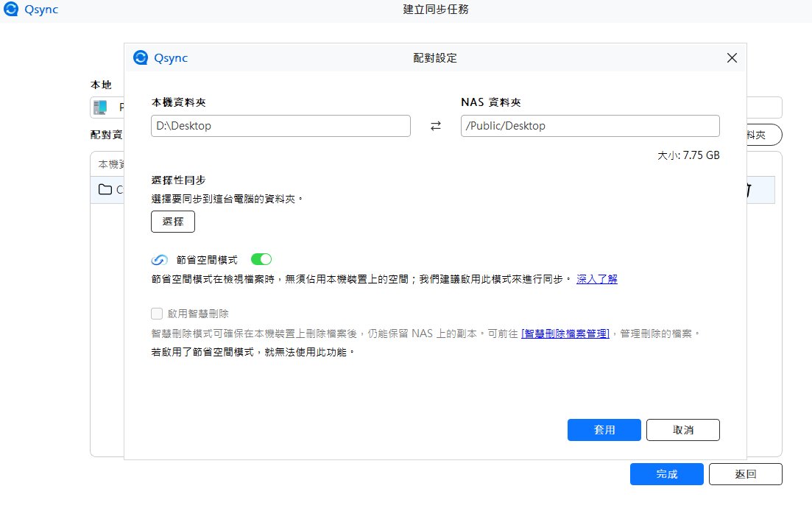Click the trash icon in the paired folder row
The height and width of the screenshot is (508, 812).
pos(749,190)
